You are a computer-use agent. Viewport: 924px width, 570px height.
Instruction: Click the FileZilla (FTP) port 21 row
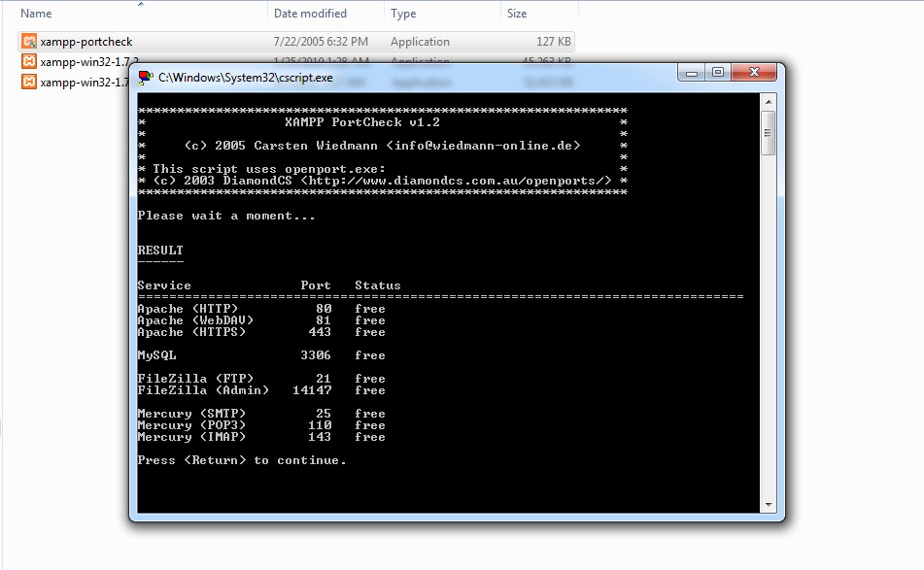pyautogui.click(x=261, y=379)
